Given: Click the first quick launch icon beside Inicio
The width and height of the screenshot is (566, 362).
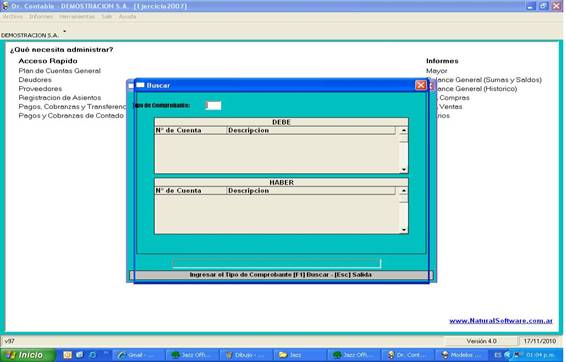Looking at the screenshot, I should point(68,355).
